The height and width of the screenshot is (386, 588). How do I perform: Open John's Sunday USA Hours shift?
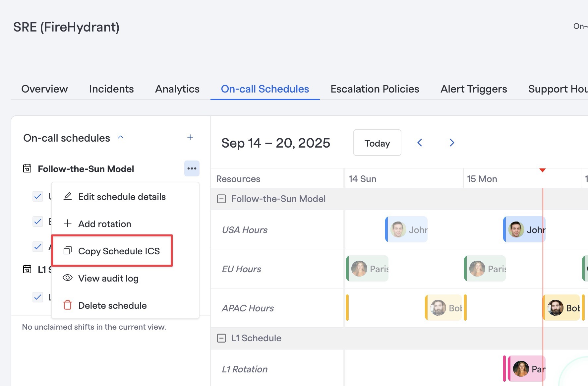point(406,229)
